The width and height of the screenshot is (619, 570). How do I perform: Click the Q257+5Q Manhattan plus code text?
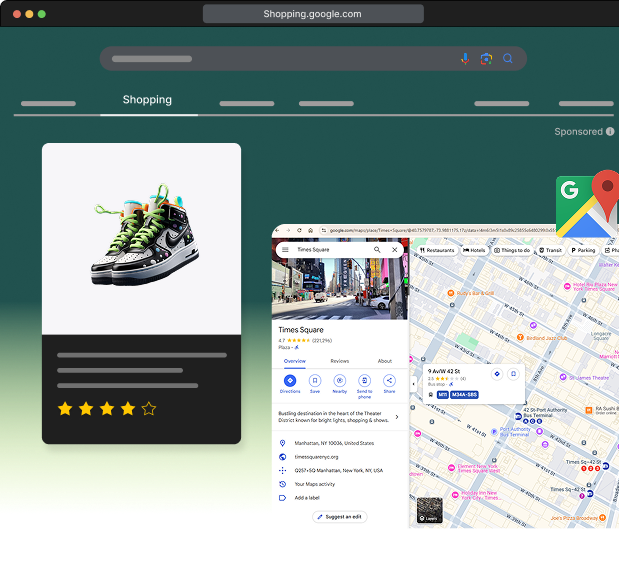pos(339,471)
